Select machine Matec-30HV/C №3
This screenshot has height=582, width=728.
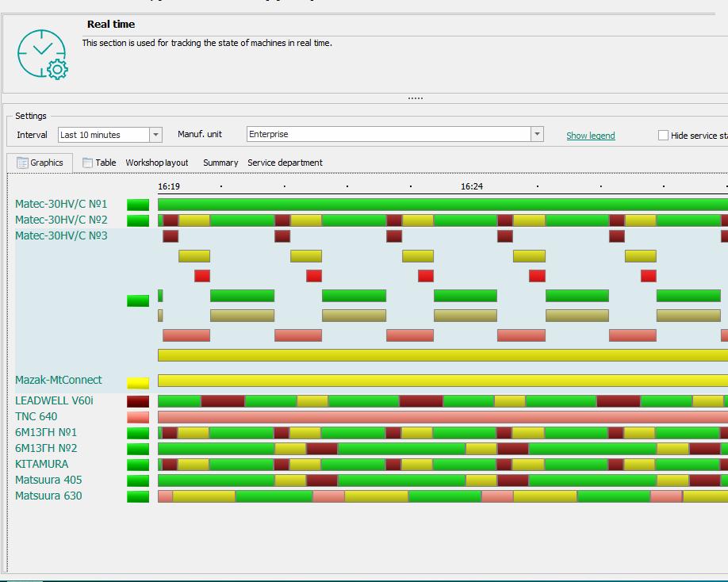[x=61, y=235]
